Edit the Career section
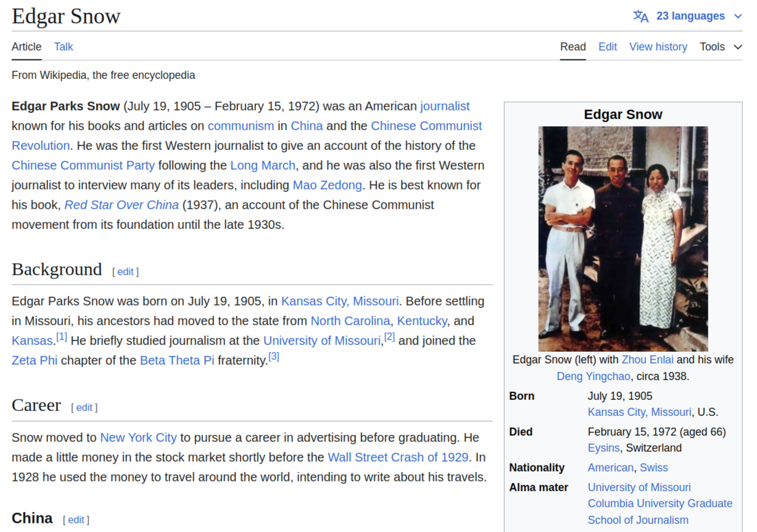Viewport: 757px width, 532px height. click(x=84, y=407)
